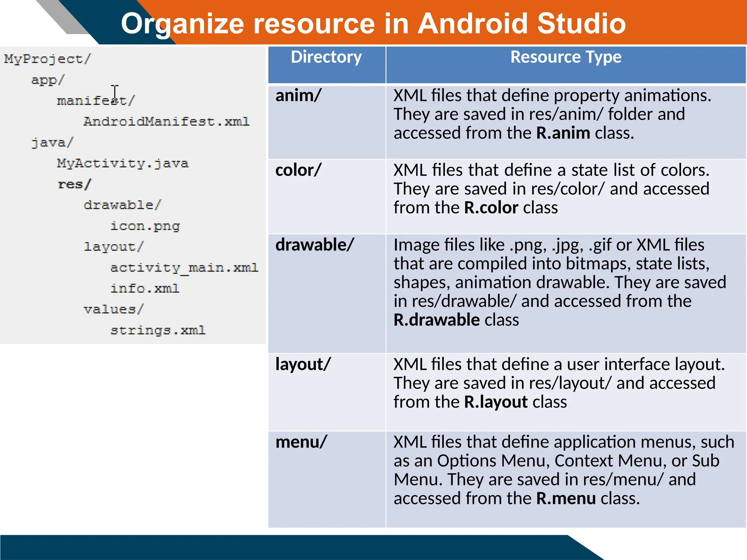
Task: Click the icon.png file entry
Action: coord(145,226)
